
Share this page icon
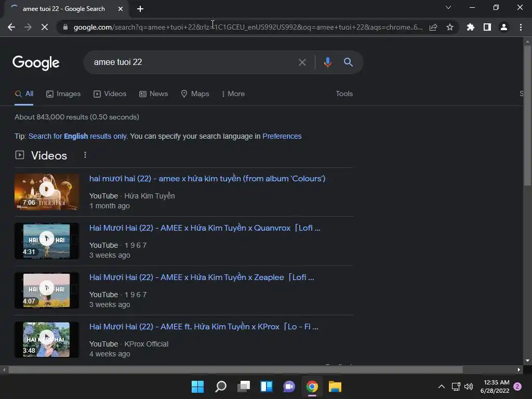[433, 27]
